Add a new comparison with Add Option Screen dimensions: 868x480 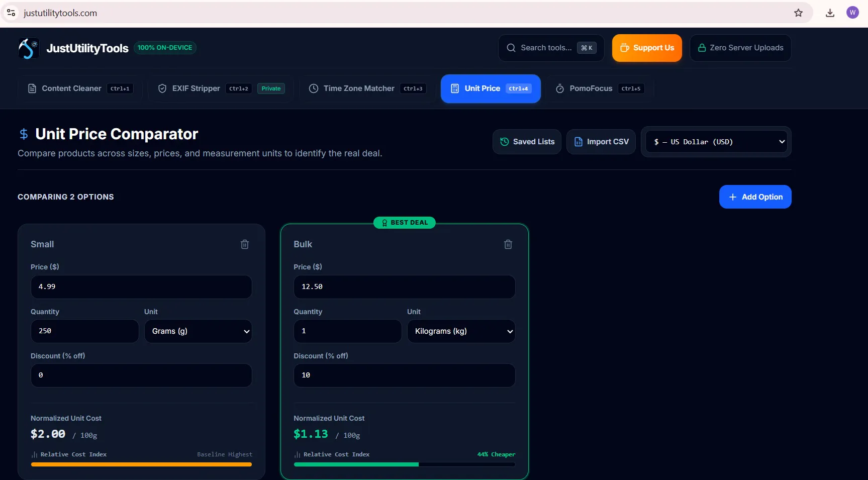755,197
